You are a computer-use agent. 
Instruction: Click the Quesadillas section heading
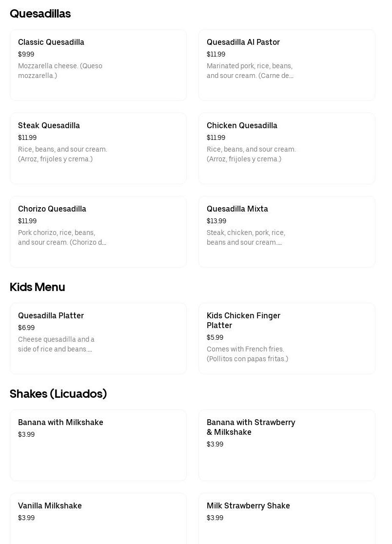coord(40,14)
